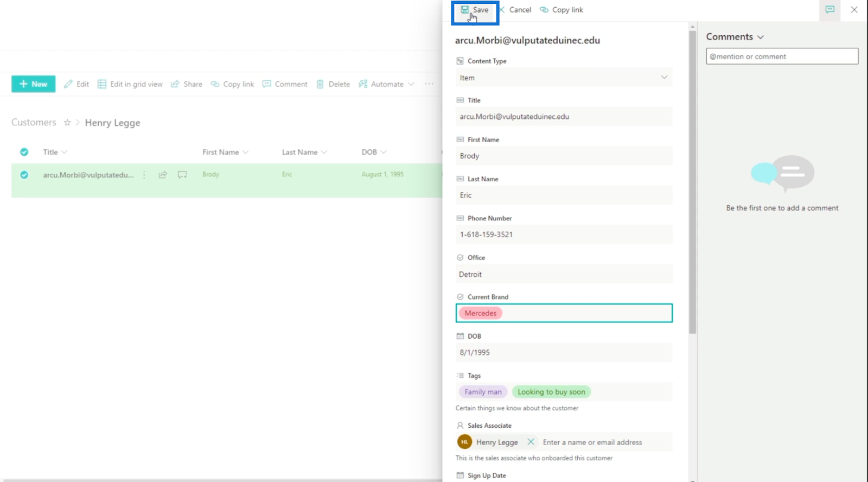Viewport: 868px width, 482px height.
Task: Create a New list item
Action: [x=33, y=84]
